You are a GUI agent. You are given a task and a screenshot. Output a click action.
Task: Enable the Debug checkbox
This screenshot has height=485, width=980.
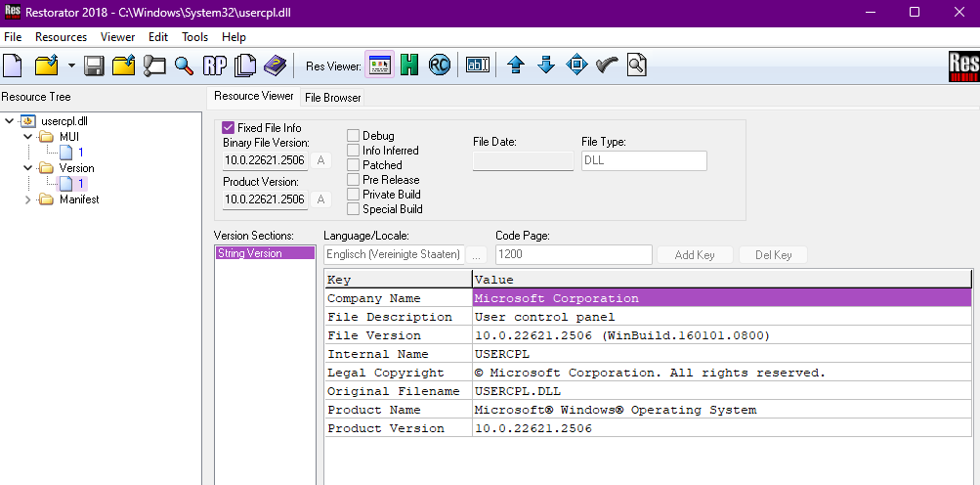pyautogui.click(x=353, y=136)
